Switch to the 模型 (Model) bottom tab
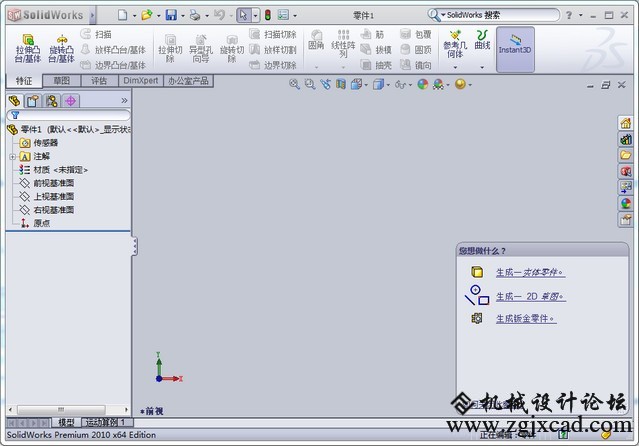The image size is (639, 446). pyautogui.click(x=66, y=422)
